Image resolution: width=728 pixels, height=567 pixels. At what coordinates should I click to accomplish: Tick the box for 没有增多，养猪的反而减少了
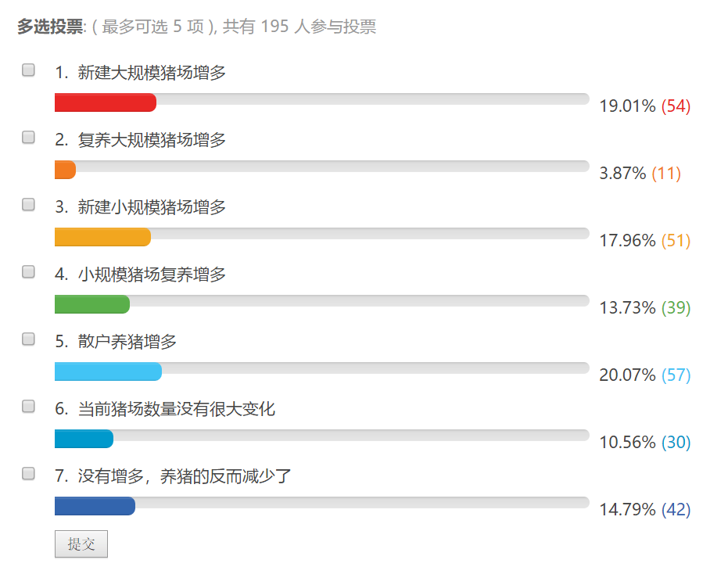pyautogui.click(x=29, y=473)
